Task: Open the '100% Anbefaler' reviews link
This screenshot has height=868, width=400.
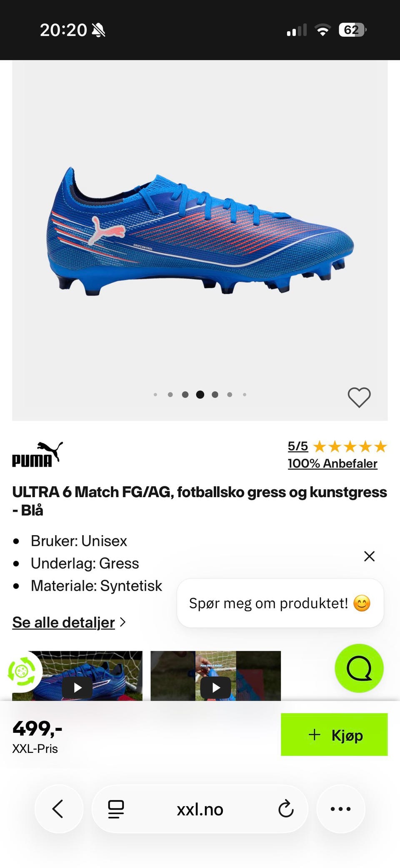Action: 332,463
